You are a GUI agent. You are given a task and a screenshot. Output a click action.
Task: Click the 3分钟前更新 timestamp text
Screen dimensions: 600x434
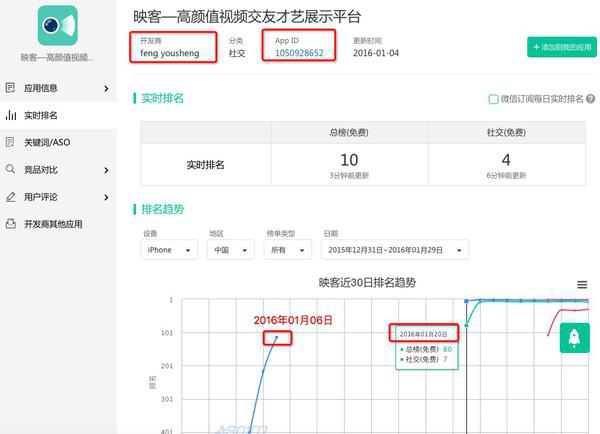tap(349, 175)
